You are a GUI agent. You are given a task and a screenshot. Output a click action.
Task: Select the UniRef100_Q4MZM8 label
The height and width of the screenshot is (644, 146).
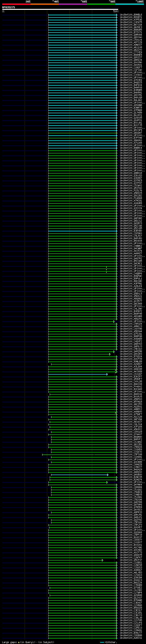coord(131,352)
